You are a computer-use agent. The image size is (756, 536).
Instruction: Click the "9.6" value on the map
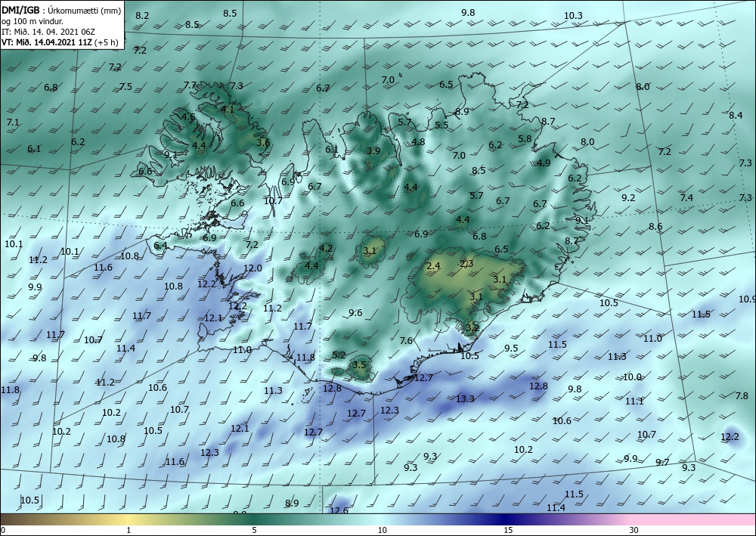[355, 313]
